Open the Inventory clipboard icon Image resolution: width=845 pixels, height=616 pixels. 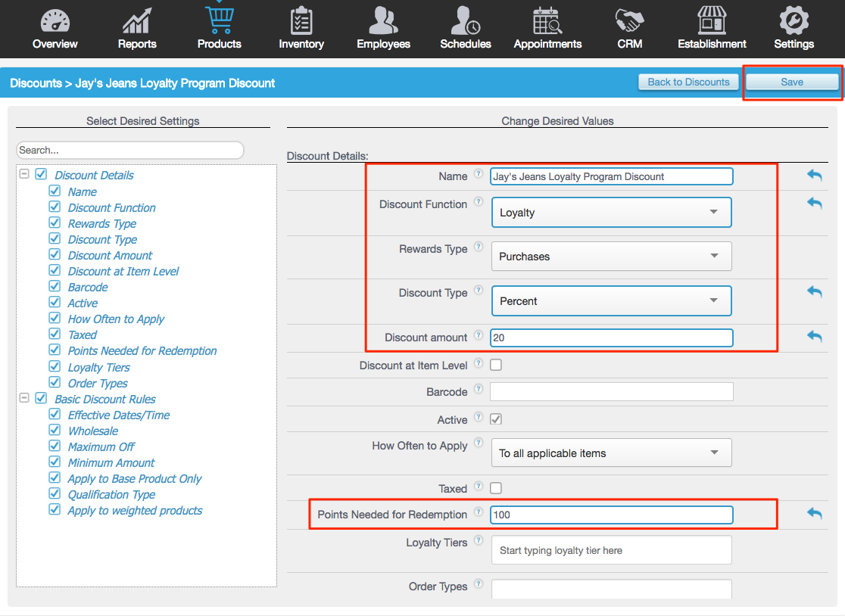coord(301,21)
